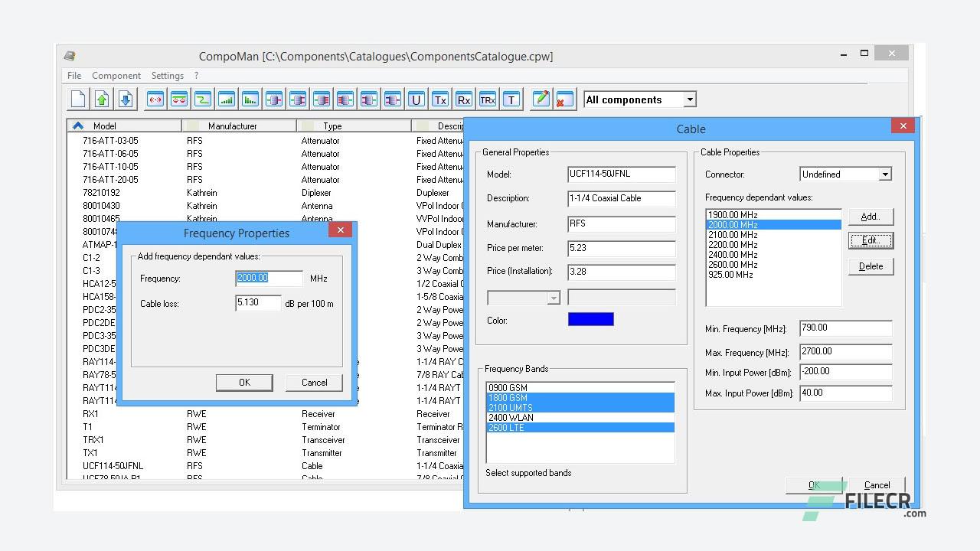
Task: Click Max. Frequency field showing 2700.00
Action: click(x=846, y=352)
